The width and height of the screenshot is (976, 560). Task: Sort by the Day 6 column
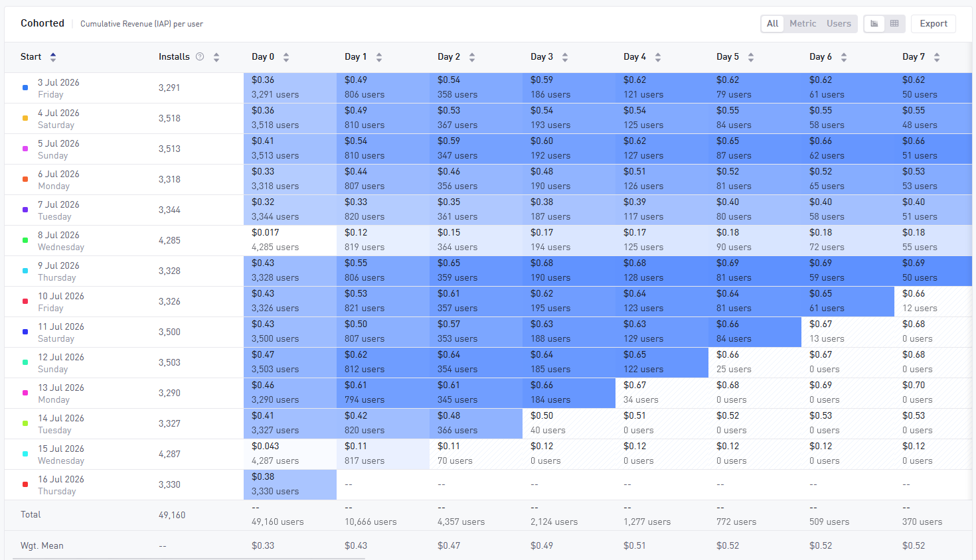pos(844,57)
